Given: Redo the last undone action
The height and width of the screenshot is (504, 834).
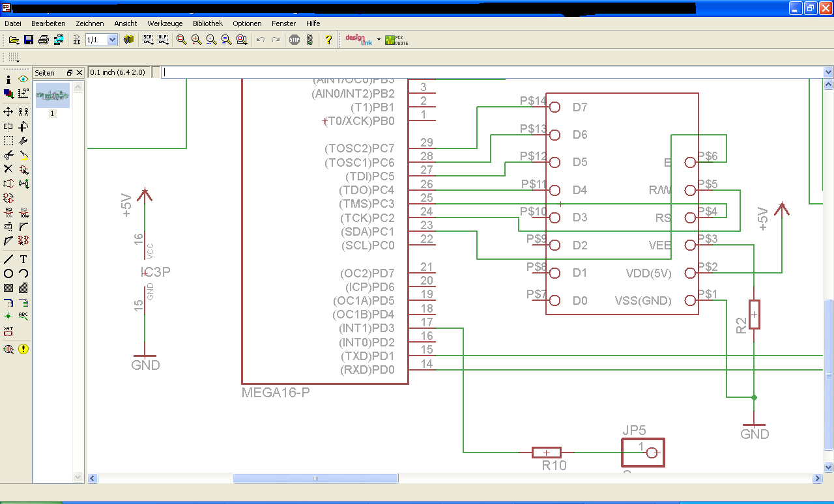Looking at the screenshot, I should 276,40.
